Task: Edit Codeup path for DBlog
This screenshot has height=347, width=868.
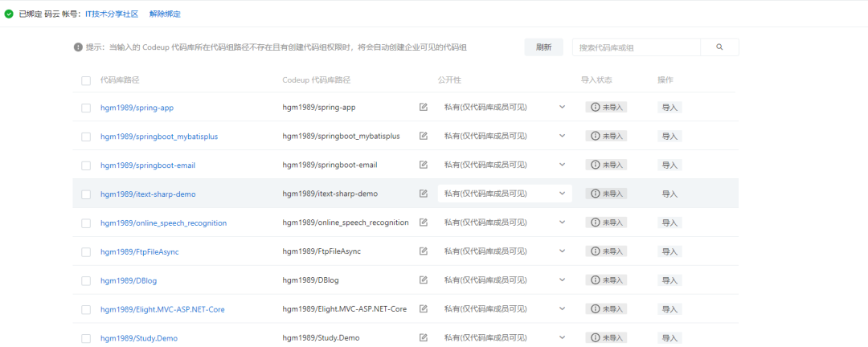Action: [x=424, y=280]
